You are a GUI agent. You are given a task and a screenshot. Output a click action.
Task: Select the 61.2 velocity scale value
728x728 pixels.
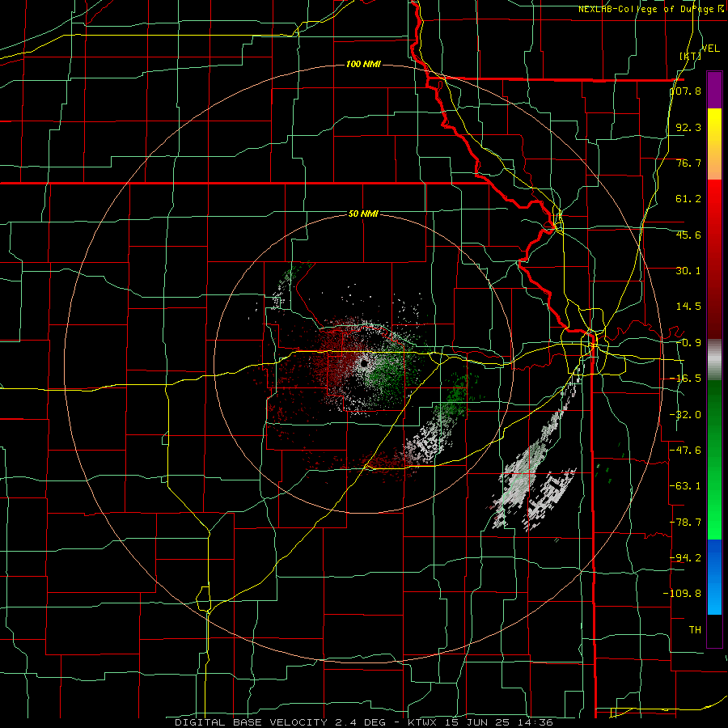tap(688, 199)
